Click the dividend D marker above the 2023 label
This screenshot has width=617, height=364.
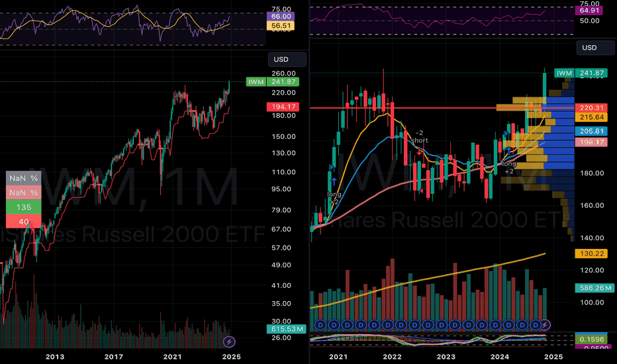tap(442, 325)
